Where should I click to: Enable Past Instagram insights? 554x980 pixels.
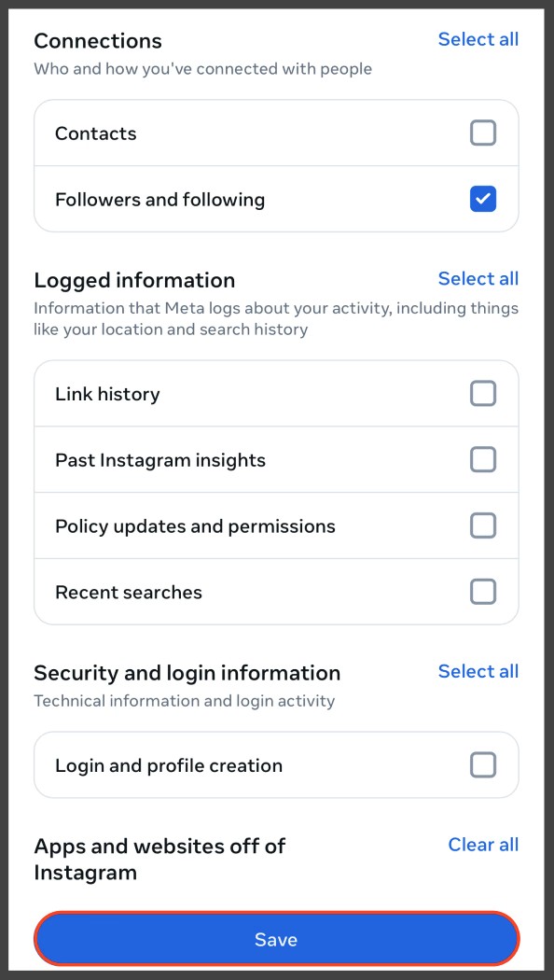coord(483,459)
